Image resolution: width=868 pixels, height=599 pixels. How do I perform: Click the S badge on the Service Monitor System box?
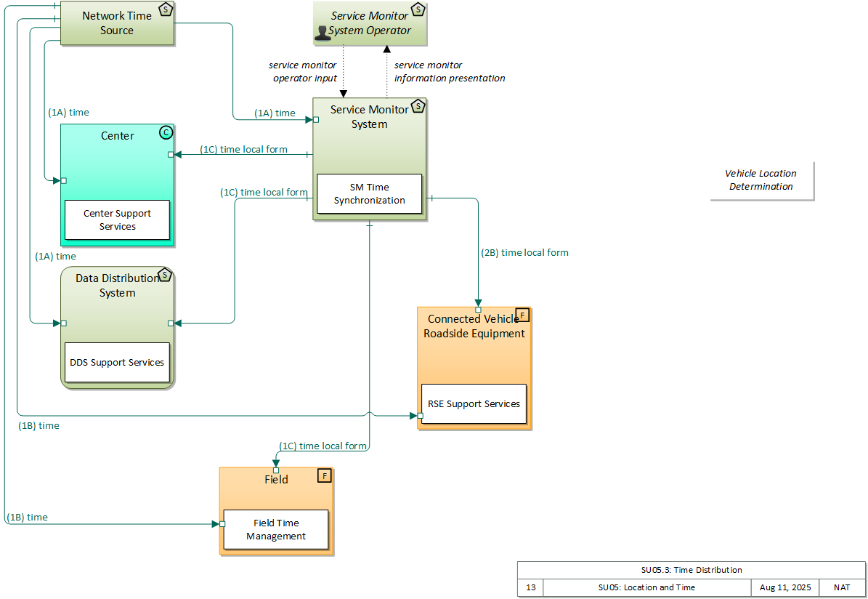click(x=418, y=107)
